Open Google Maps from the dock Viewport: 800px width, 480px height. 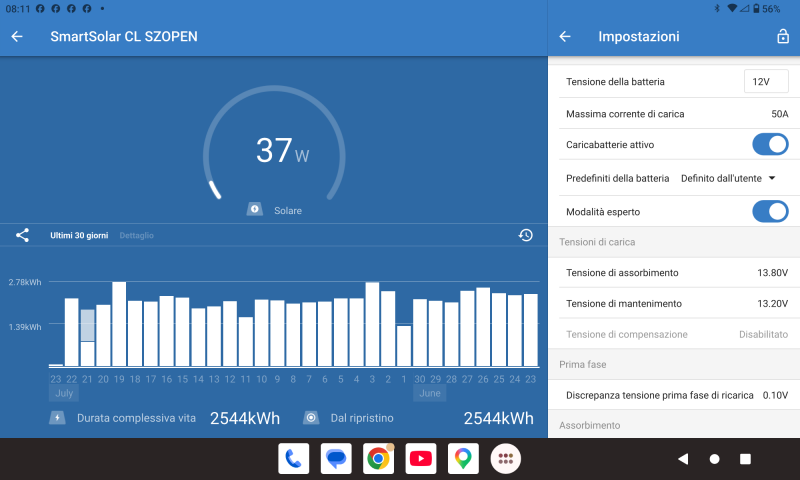[463, 459]
